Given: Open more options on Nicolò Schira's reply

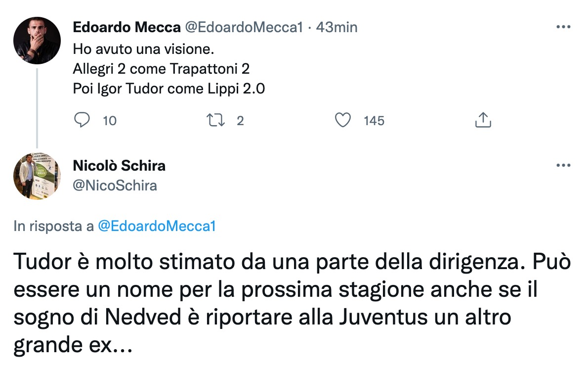Looking at the screenshot, I should pos(563,166).
